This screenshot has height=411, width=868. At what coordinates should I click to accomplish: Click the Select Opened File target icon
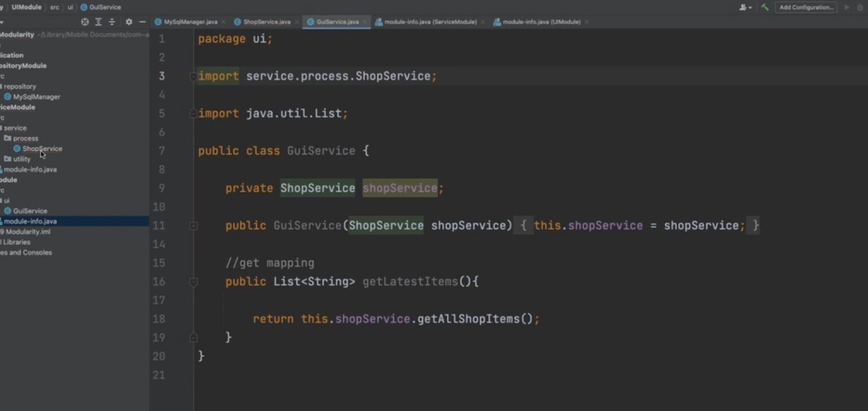(x=84, y=22)
